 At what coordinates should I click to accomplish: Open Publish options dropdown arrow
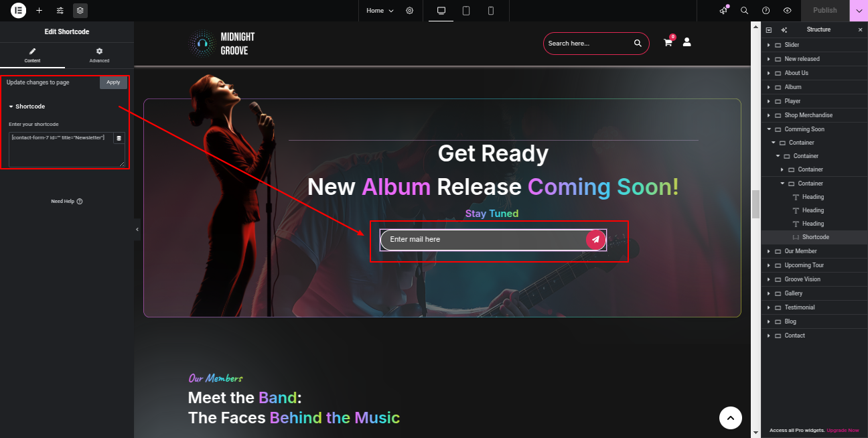[859, 11]
